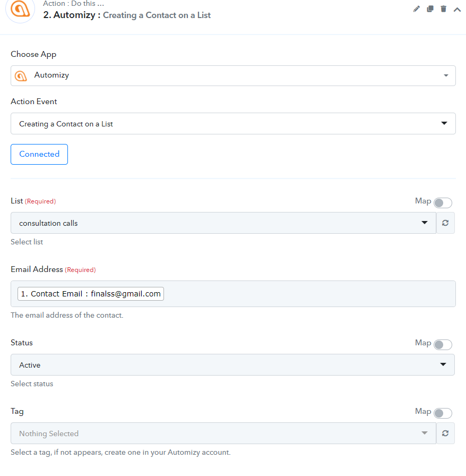The image size is (466, 476).
Task: Click the Automizy icon inside the Choose App field
Action: [21, 75]
